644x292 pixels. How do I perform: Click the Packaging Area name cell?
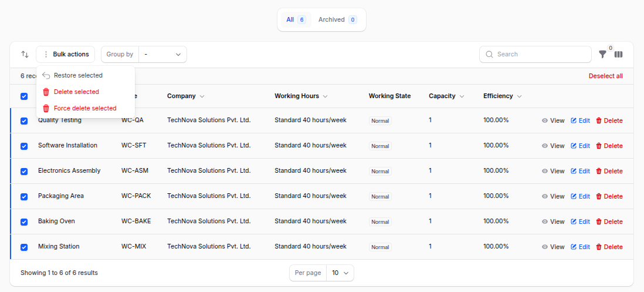click(61, 196)
